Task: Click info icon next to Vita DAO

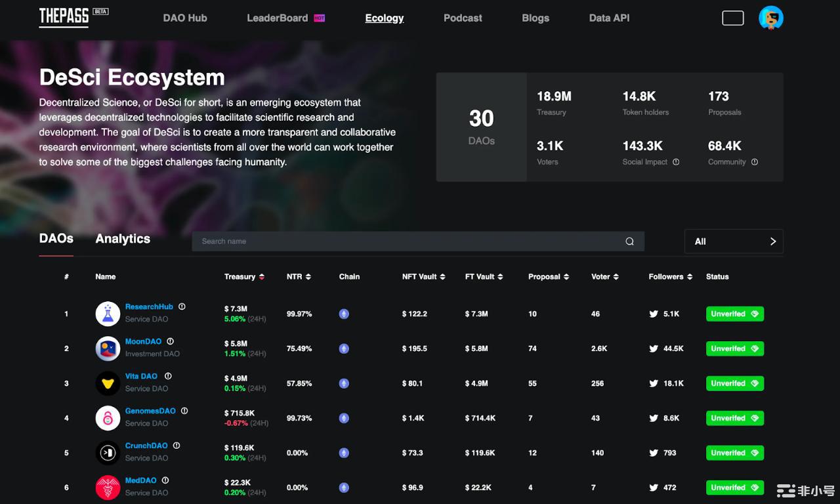Action: [x=168, y=376]
